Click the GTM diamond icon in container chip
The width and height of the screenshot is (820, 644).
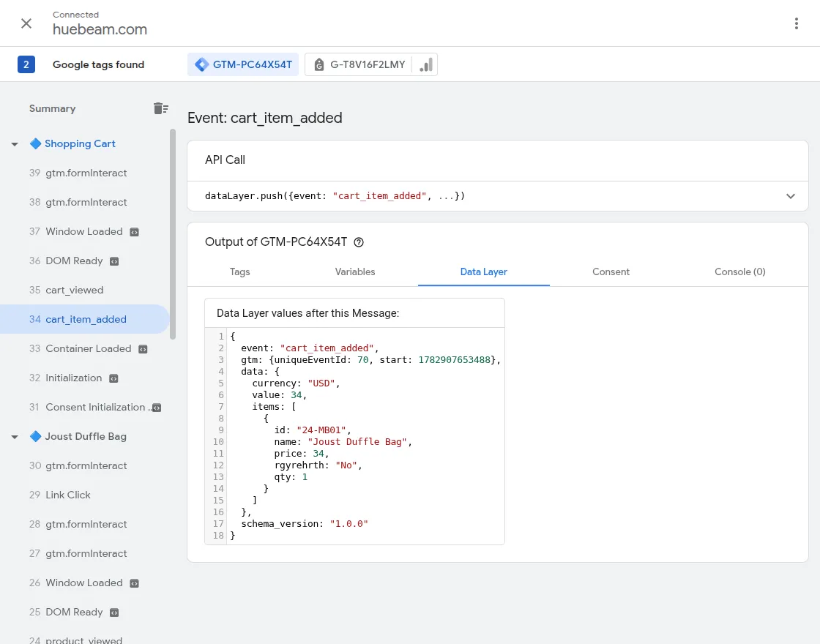coord(202,64)
